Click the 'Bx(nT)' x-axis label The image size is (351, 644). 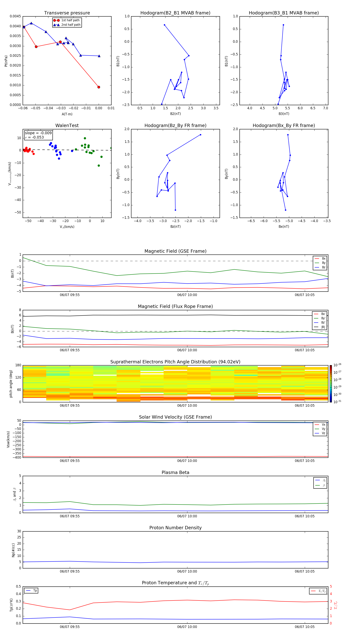[x=284, y=227]
